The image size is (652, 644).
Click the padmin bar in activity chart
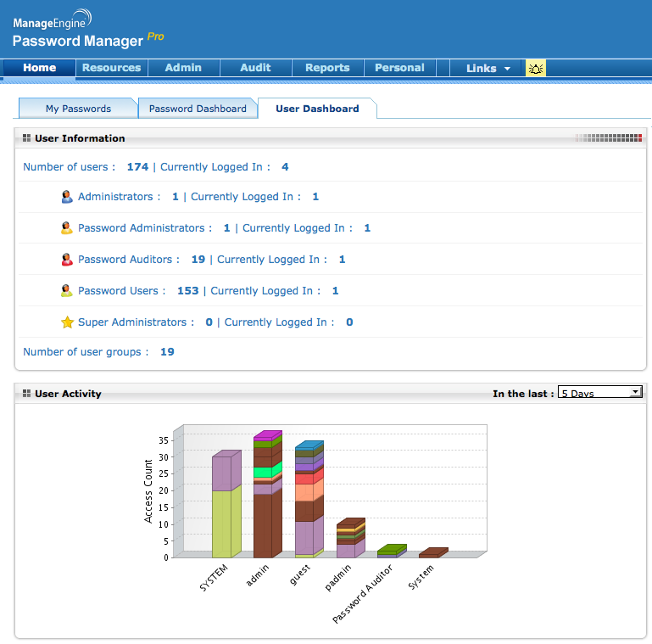pyautogui.click(x=351, y=538)
